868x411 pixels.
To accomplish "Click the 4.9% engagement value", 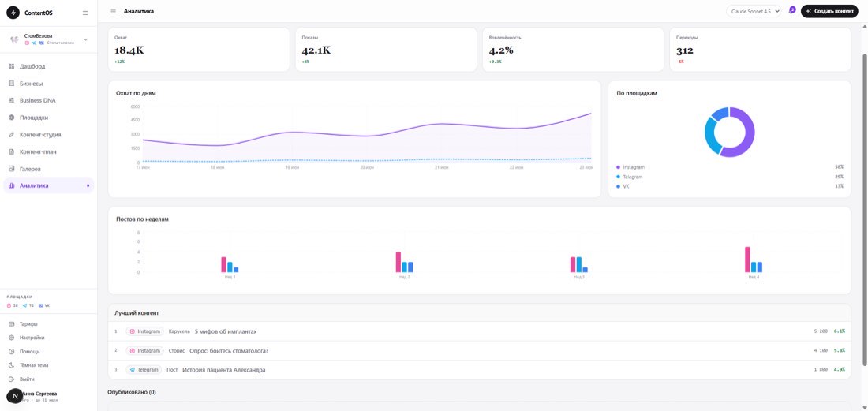I will click(840, 369).
